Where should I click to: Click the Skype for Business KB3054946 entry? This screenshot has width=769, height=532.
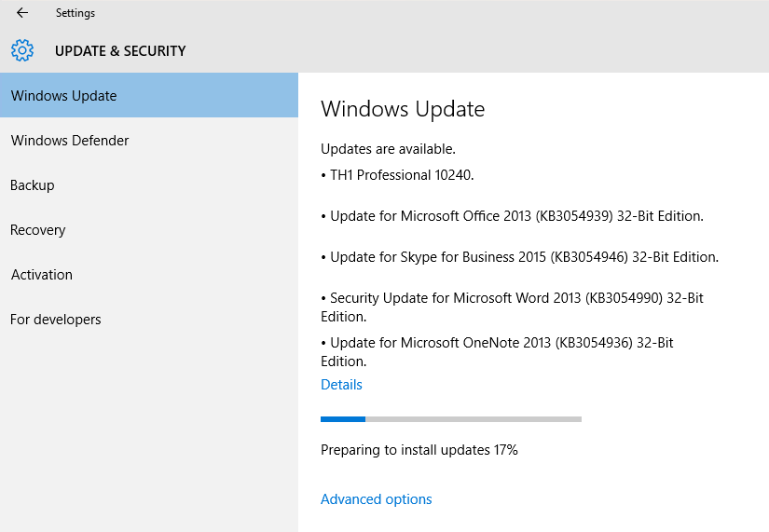pyautogui.click(x=519, y=257)
